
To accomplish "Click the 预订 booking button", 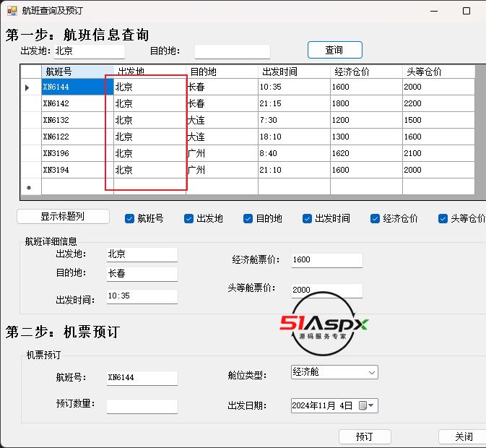I will point(365,436).
